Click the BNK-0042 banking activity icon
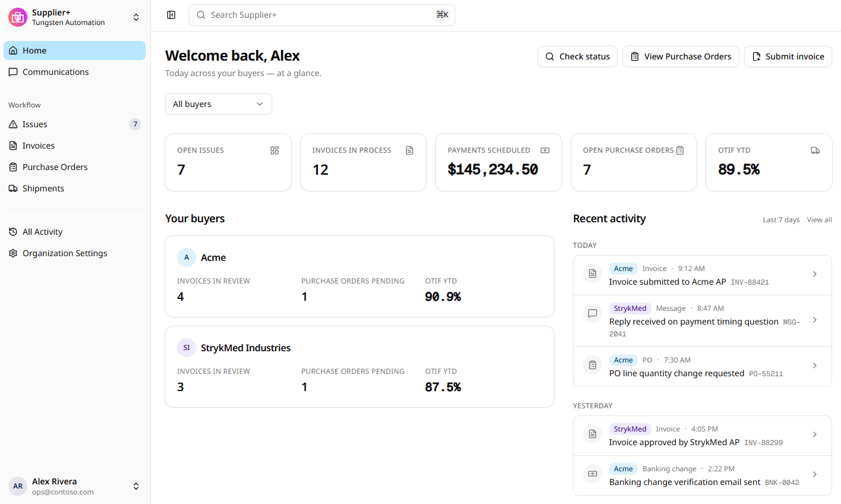Viewport: 841px width, 504px height. (593, 474)
